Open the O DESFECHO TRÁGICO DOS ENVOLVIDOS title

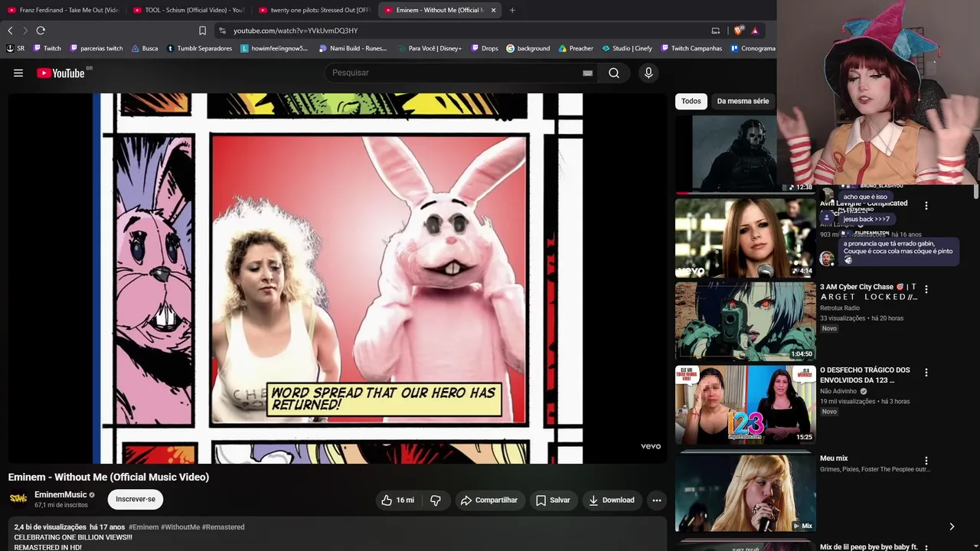coord(865,375)
